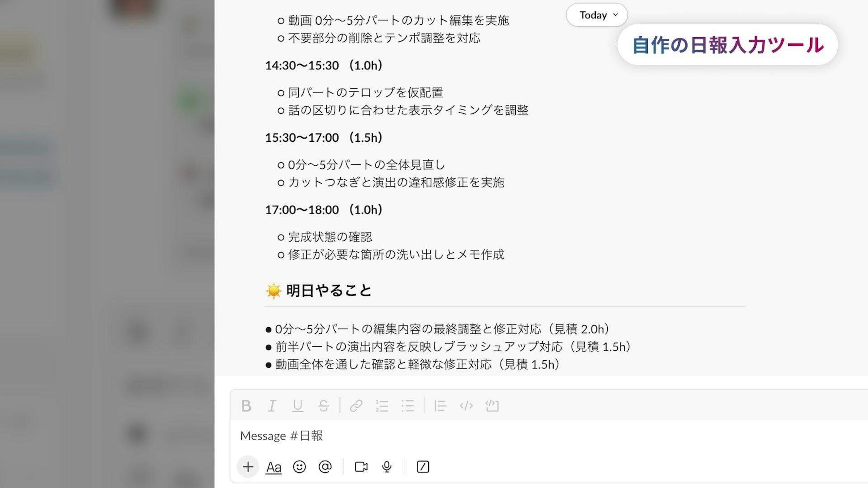Record a video clip
Screen dimensions: 868x488
pos(361,467)
